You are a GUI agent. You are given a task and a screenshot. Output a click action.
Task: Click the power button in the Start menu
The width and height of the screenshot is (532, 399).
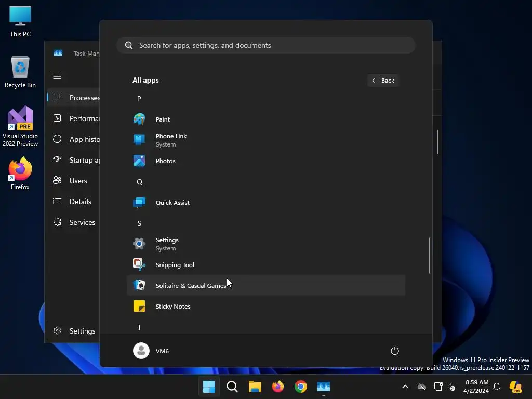click(395, 351)
